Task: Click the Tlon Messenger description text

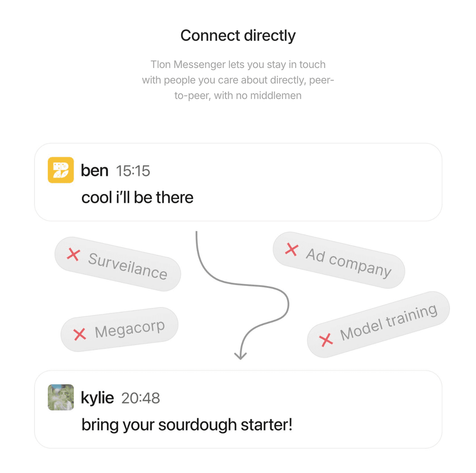Action: coord(238,80)
